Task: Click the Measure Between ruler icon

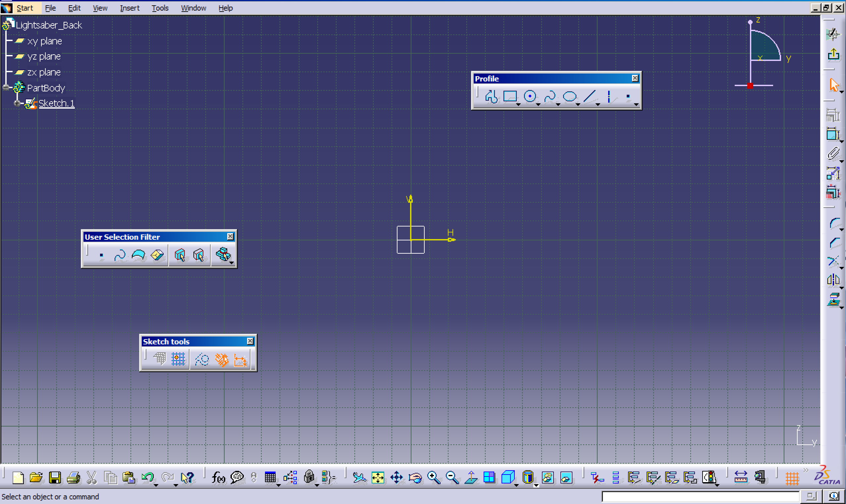Action: [x=741, y=478]
